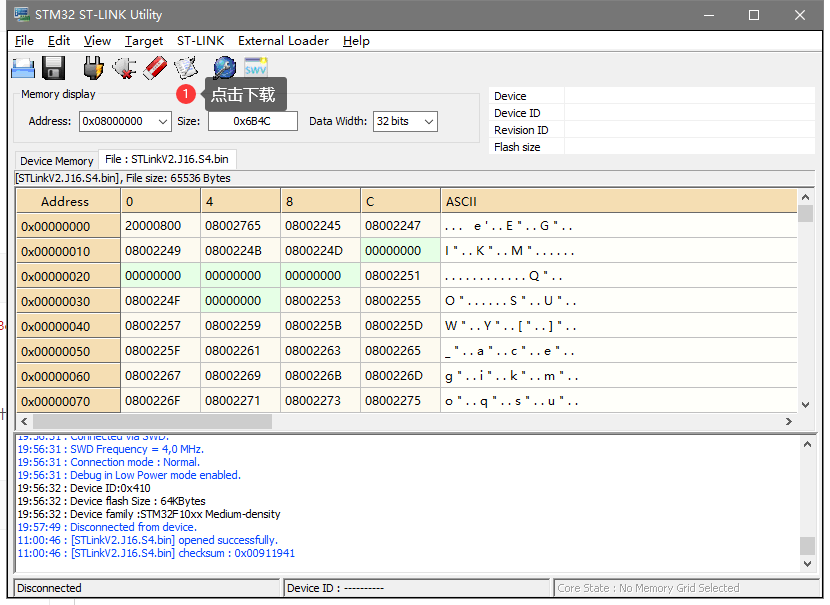Screen dimensions: 830x605
Task: Click the STM32 ST-LINK Utility title icon
Action: click(22, 14)
